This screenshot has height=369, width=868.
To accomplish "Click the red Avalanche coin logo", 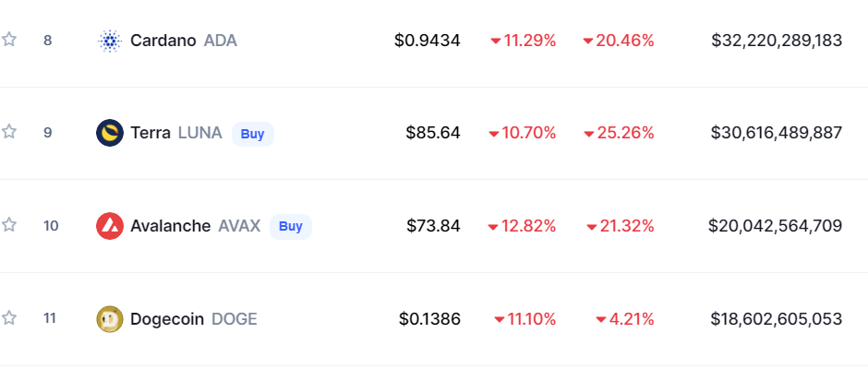I will [x=110, y=226].
